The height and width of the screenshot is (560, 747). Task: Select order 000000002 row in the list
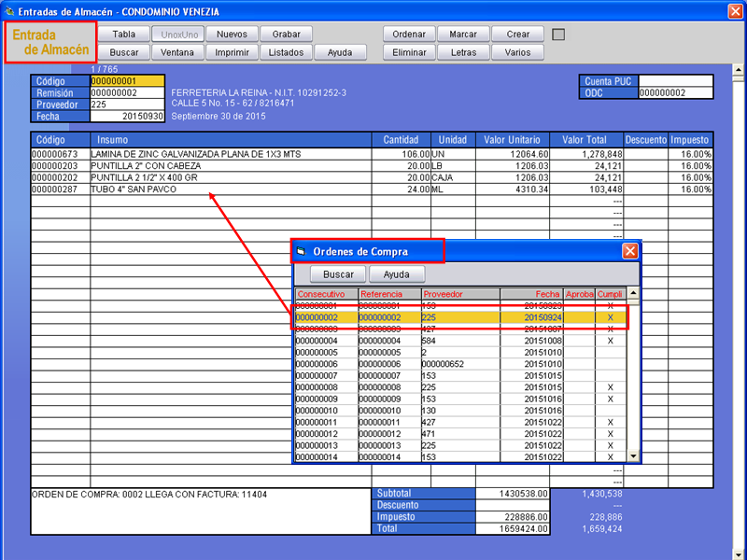(x=460, y=317)
